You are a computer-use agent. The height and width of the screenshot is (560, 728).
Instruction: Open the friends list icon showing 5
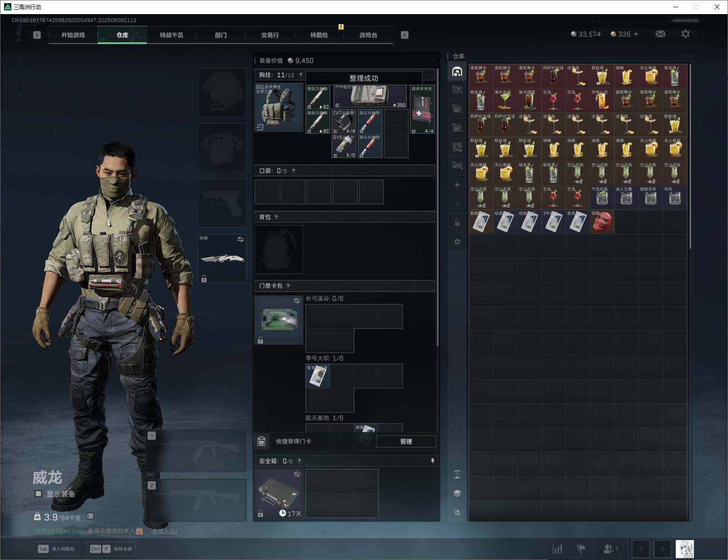pyautogui.click(x=610, y=549)
